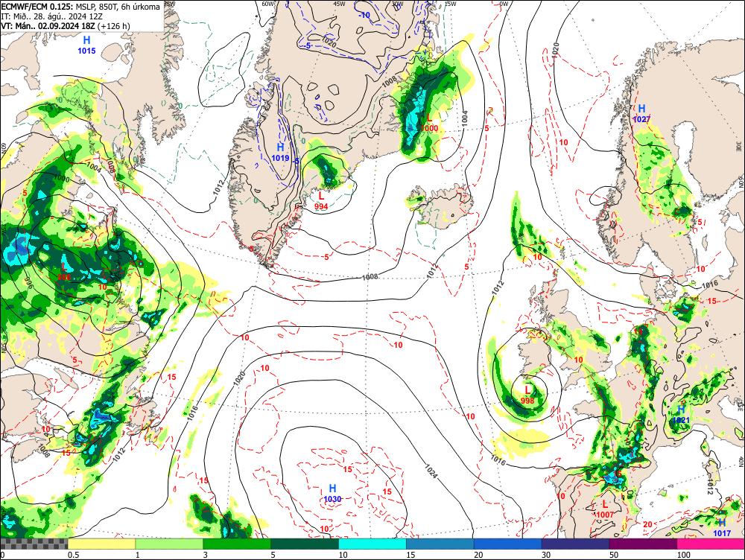Click the low pressure label '1000'

pos(429,128)
